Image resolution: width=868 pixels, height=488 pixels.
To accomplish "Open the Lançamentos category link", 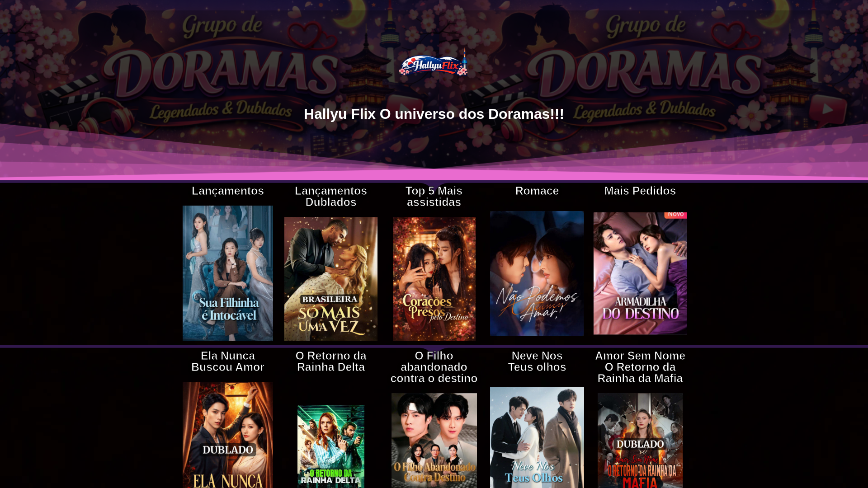I will tap(228, 191).
